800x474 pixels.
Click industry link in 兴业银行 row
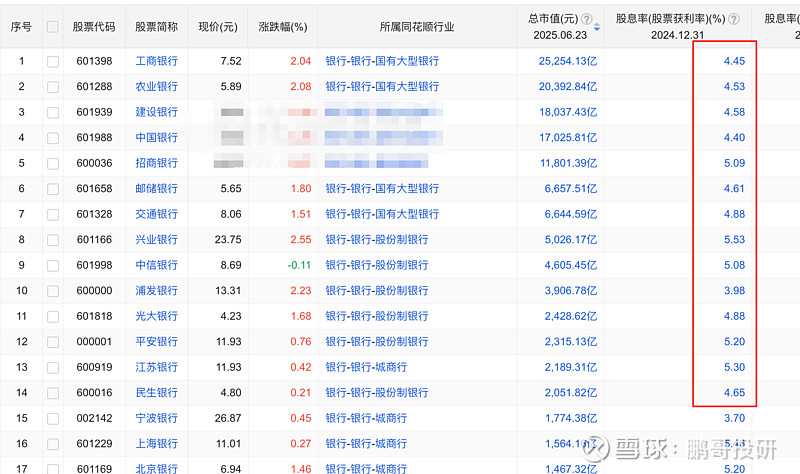click(377, 240)
